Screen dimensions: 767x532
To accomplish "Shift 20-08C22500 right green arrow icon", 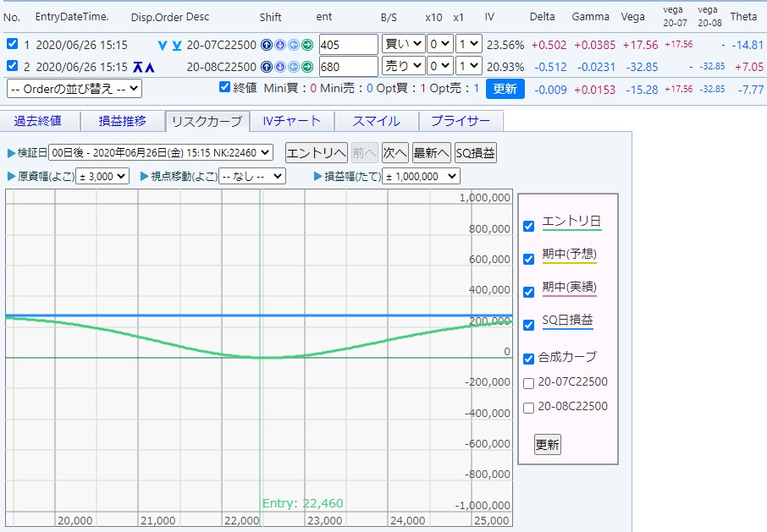I will click(307, 67).
